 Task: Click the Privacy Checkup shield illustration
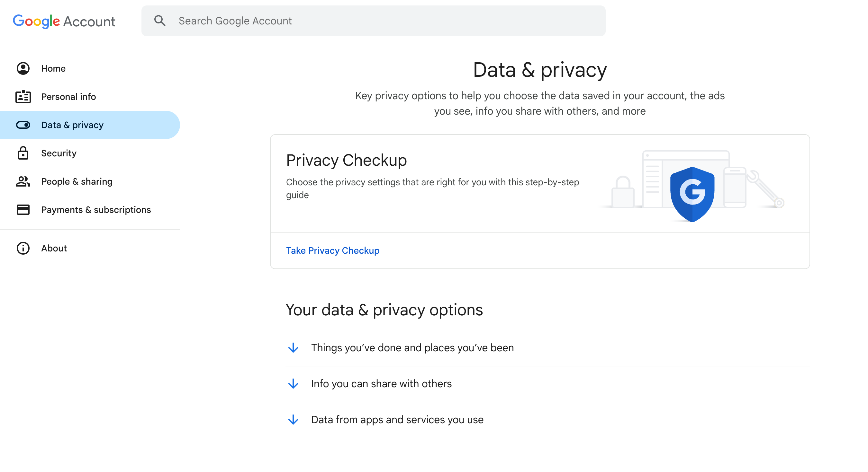[x=692, y=194]
